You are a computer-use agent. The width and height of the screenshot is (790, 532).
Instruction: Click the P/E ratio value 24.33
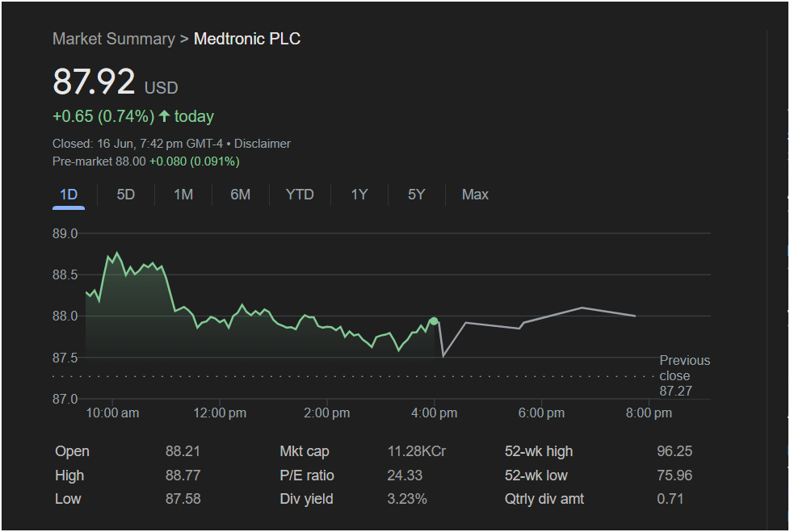(405, 475)
